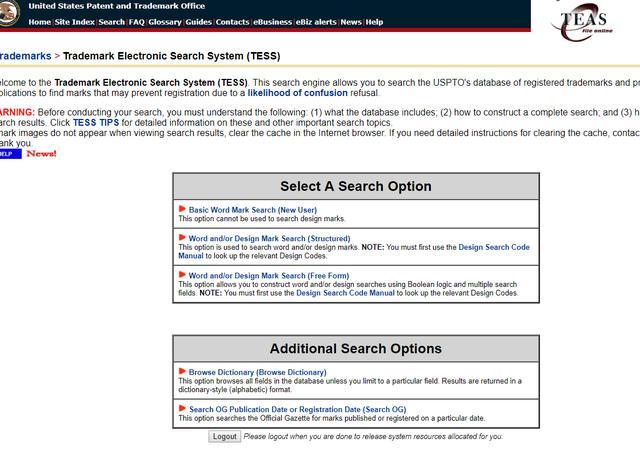
Task: Open Site Index in the top navigation
Action: tap(75, 22)
